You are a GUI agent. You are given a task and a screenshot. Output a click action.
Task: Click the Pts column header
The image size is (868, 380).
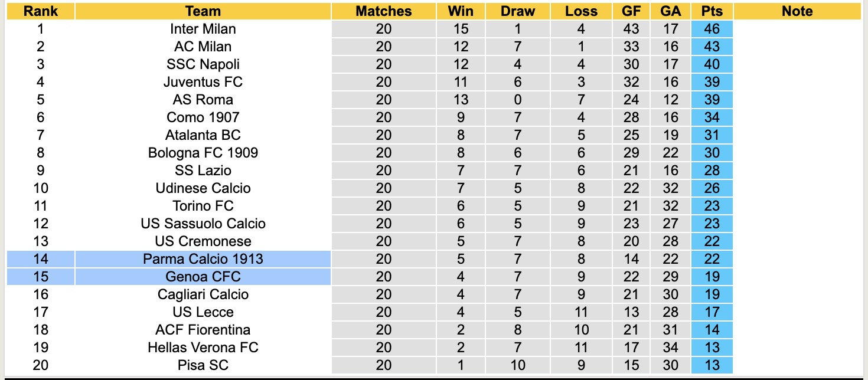(712, 11)
